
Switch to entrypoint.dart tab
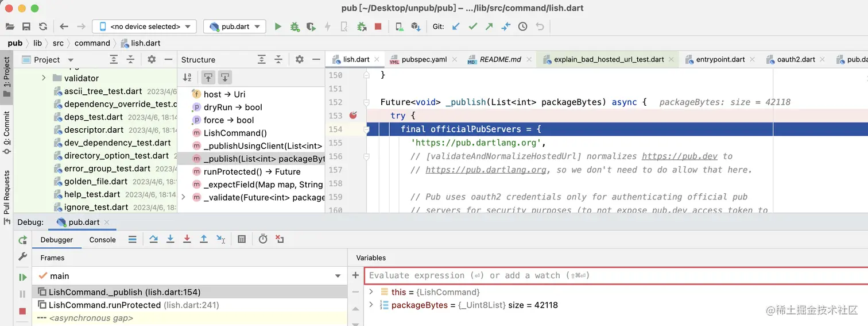(720, 59)
